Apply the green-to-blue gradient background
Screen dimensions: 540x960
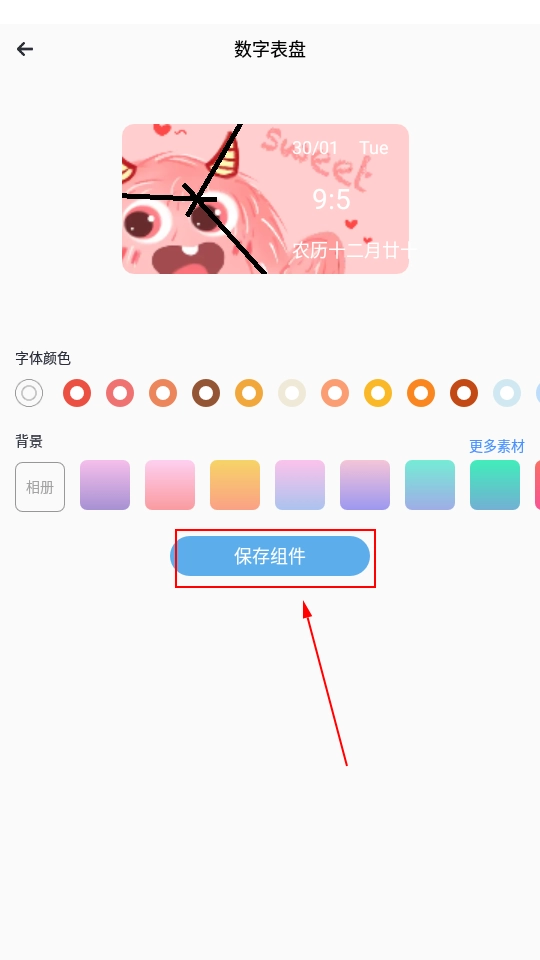pyautogui.click(x=495, y=485)
